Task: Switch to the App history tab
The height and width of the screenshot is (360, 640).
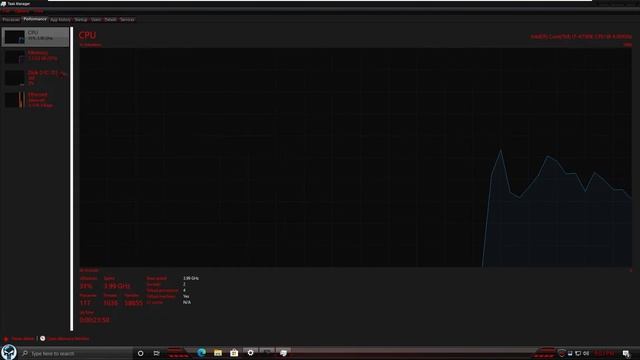Action: click(x=60, y=19)
